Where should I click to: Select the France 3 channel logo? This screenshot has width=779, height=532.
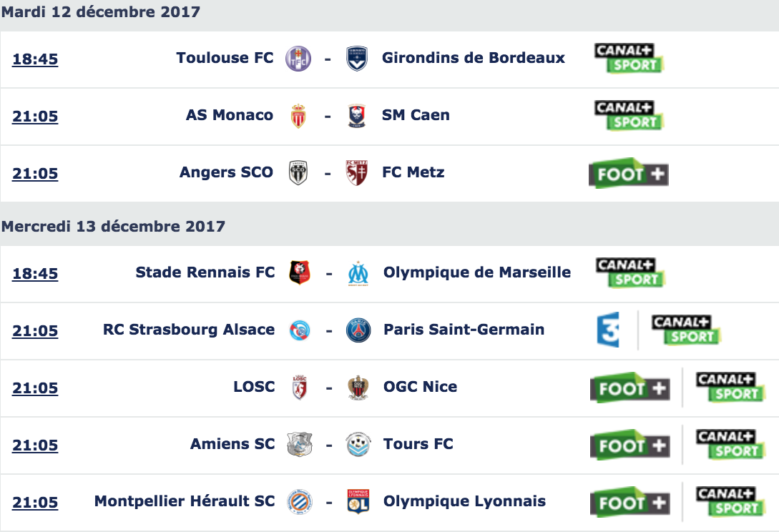(608, 330)
